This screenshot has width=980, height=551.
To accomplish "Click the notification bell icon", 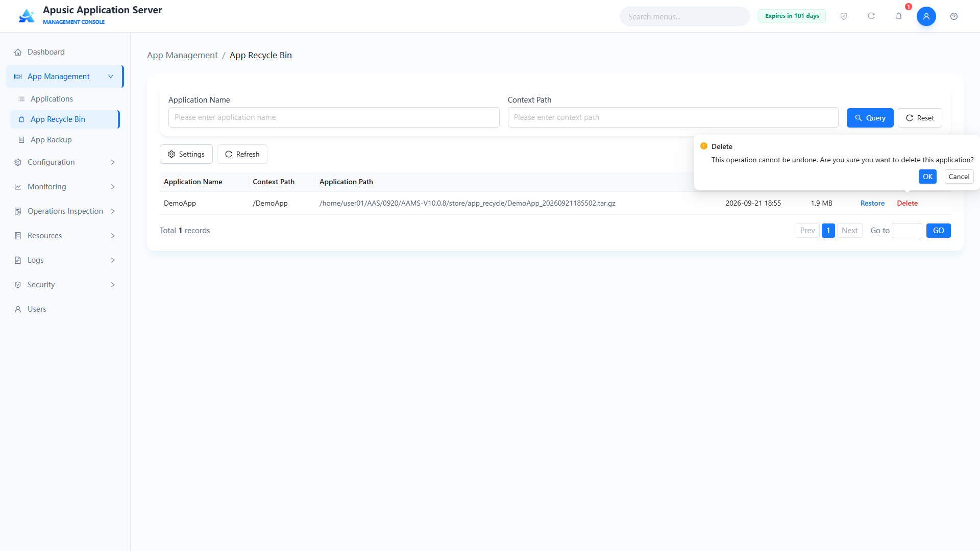I will pos(899,16).
